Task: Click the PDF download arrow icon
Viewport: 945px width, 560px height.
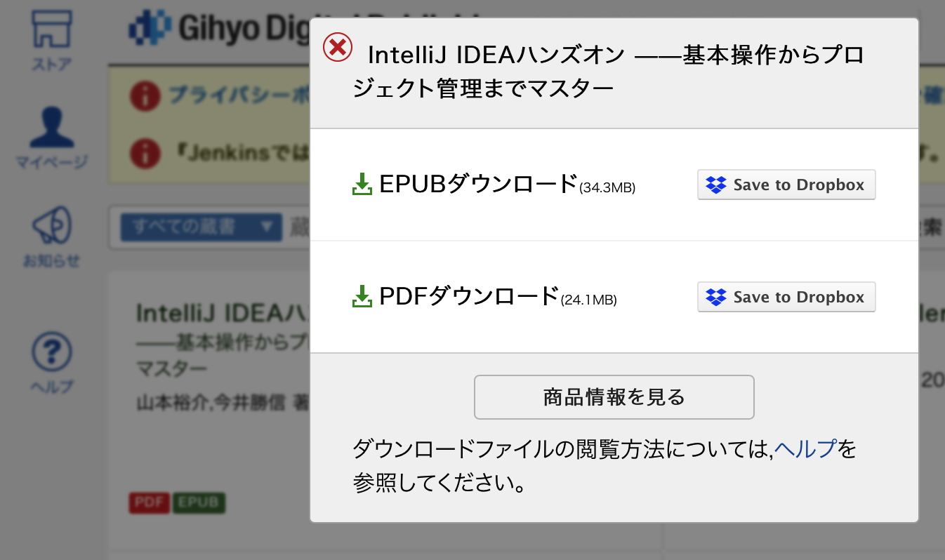Action: pyautogui.click(x=362, y=297)
